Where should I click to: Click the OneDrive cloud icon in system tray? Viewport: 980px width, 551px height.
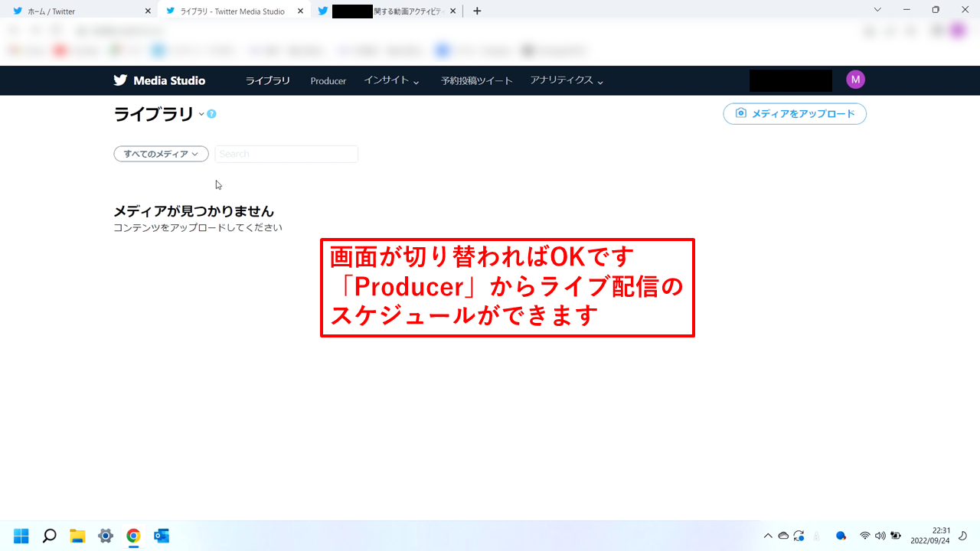tap(783, 536)
